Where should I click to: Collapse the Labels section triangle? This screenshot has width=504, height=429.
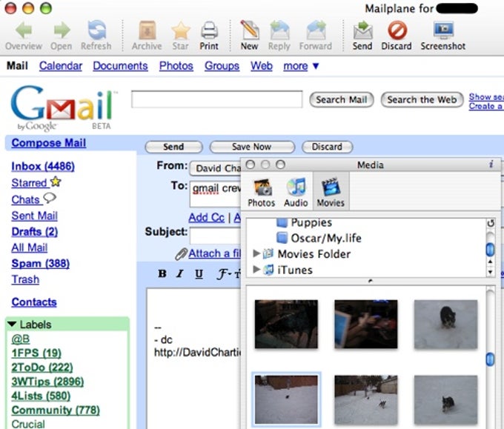(12, 324)
